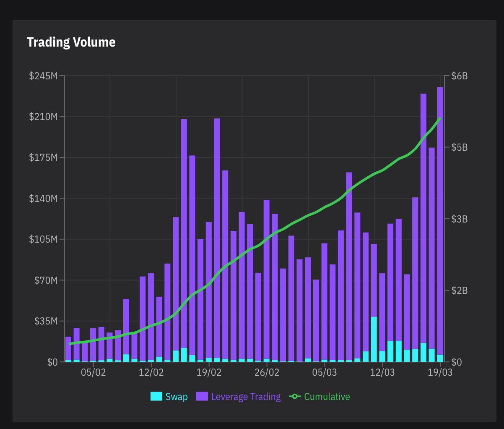Click the largest cyan Swap bar

[x=374, y=339]
